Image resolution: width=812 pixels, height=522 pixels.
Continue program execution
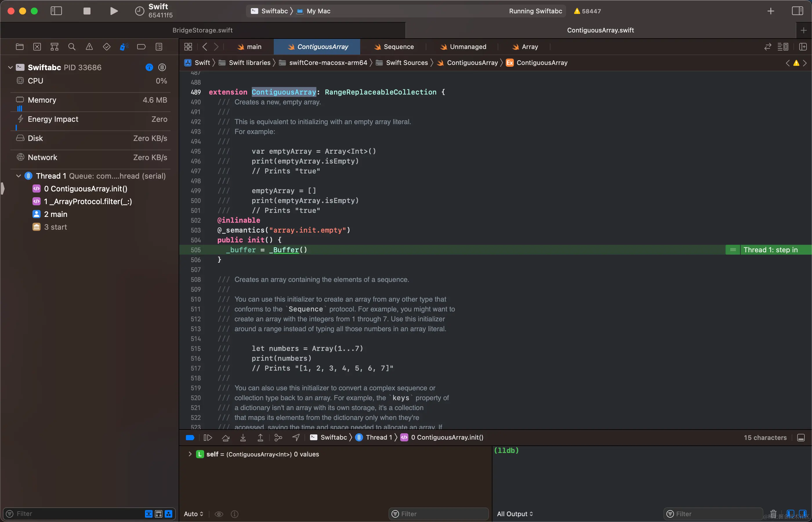click(x=208, y=438)
